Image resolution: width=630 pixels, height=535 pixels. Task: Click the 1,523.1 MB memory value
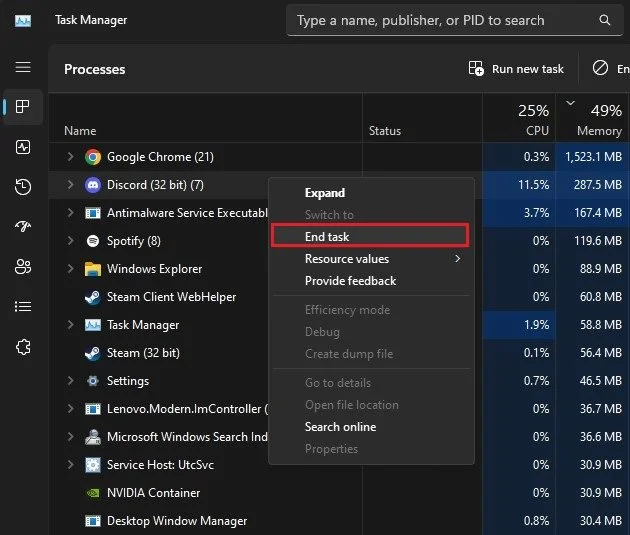(593, 157)
